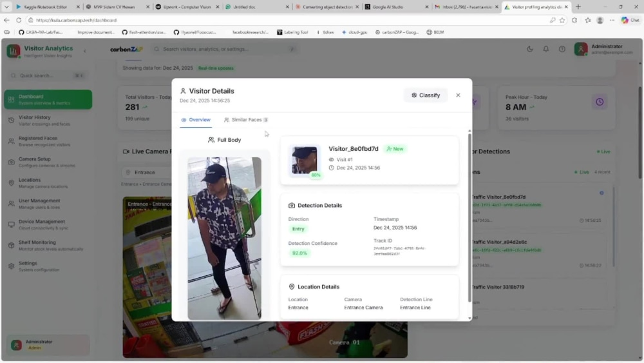644x363 pixels.
Task: Open notifications bell
Action: pos(546,49)
